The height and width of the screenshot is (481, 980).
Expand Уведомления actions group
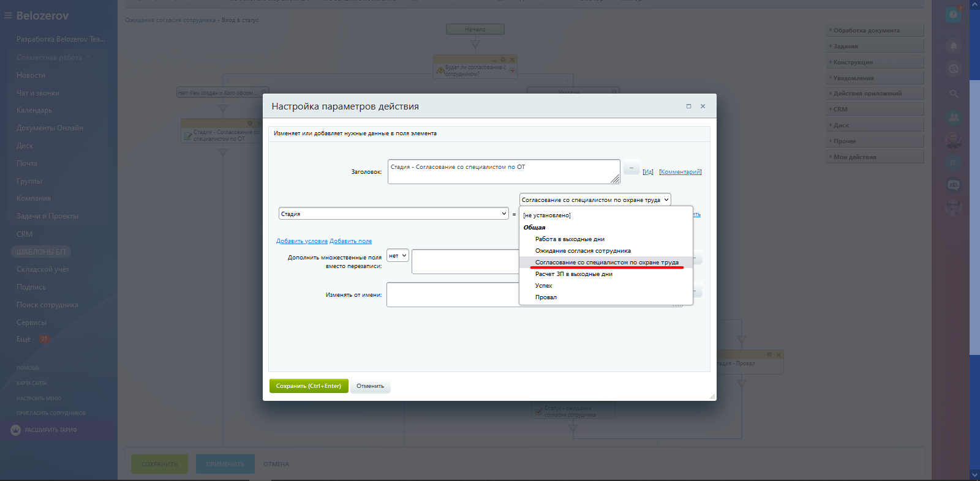tap(875, 78)
